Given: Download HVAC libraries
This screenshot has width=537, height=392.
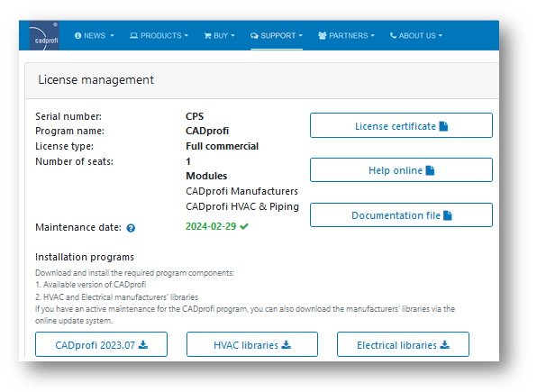Looking at the screenshot, I should coord(252,344).
